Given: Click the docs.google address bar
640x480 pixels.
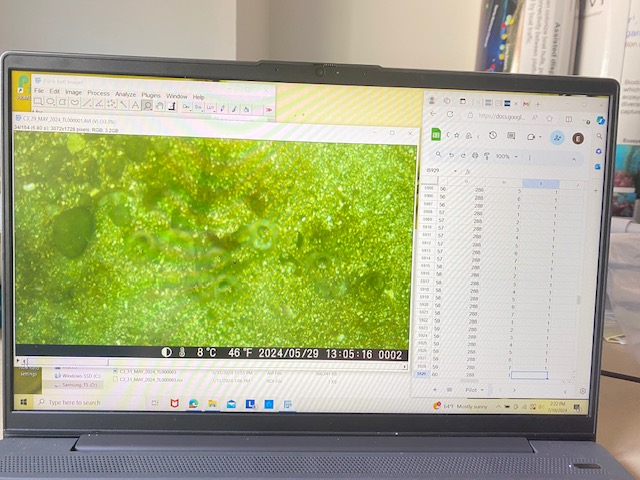Looking at the screenshot, I should point(500,116).
